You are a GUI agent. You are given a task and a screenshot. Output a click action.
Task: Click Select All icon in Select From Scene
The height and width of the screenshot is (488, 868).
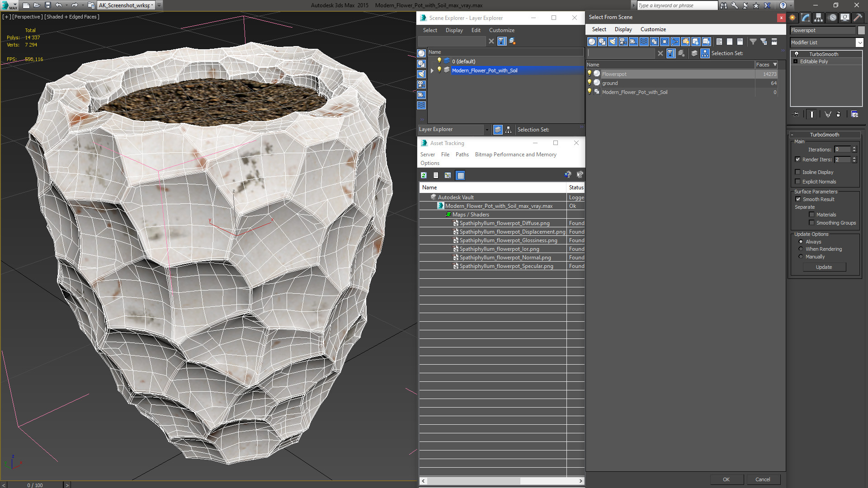pyautogui.click(x=719, y=42)
